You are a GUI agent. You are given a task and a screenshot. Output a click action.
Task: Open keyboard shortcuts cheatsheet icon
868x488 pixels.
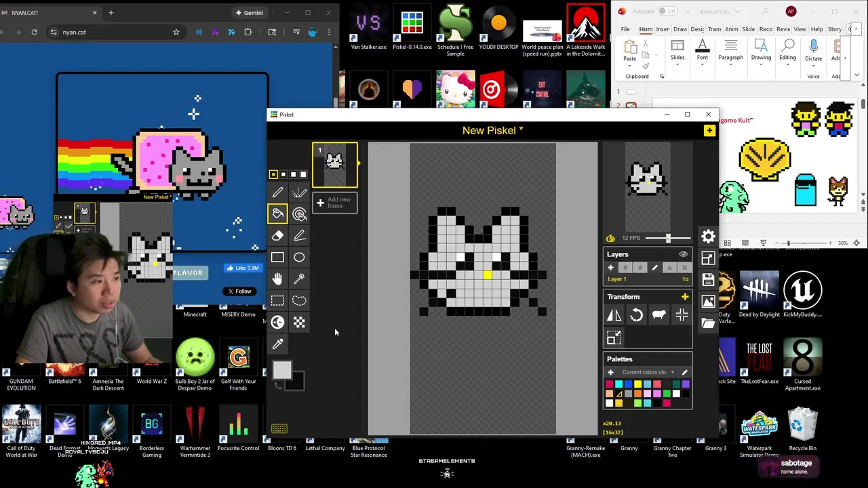click(279, 428)
